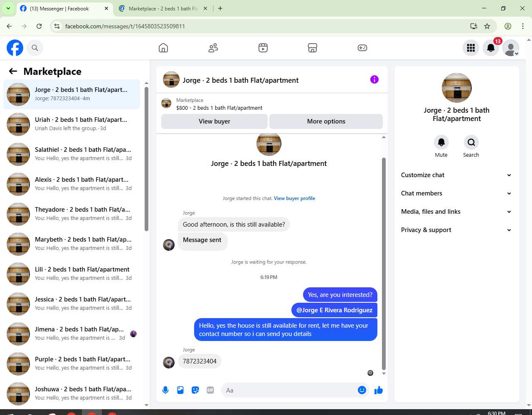Open Video (Watch) icon in navigation
This screenshot has width=532, height=415.
coord(263,48)
